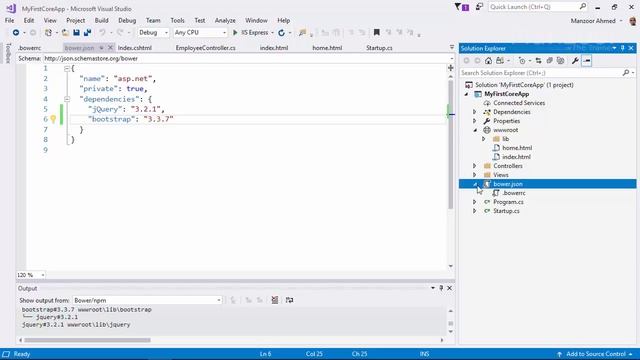
Task: Collapse the bower.json node
Action: (475, 184)
